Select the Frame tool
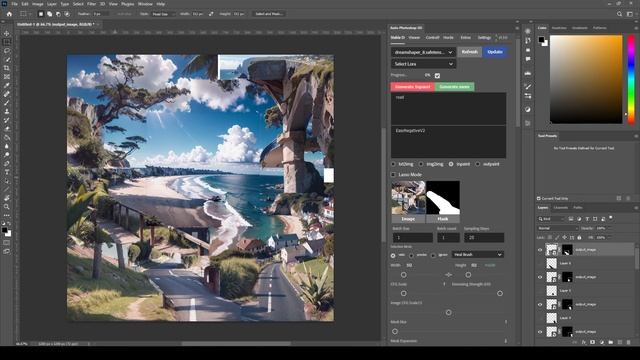This screenshot has width=640, height=360. pos(7,77)
